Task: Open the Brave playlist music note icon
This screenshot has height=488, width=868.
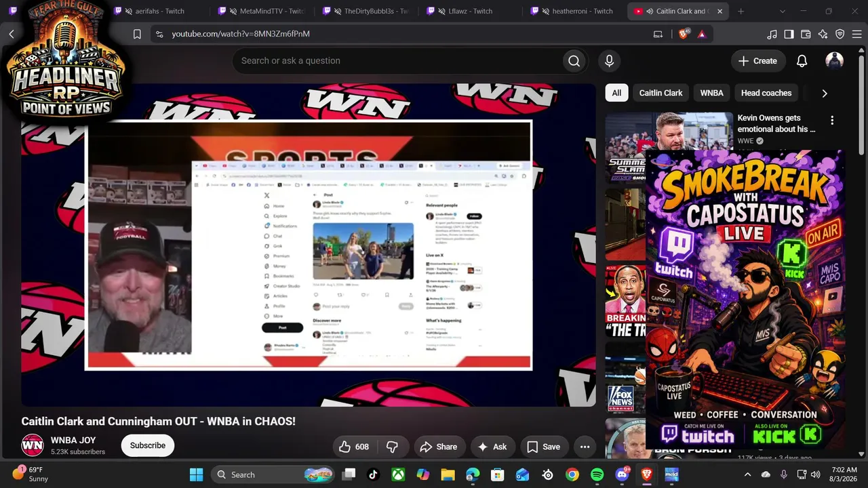Action: 772,34
